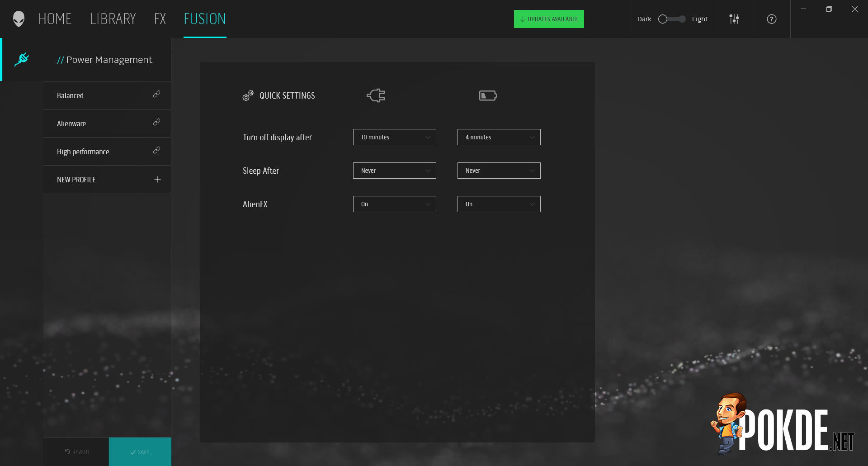Screen dimensions: 868x466
Task: Click the 'Turn off display after' label
Action: pos(277,137)
